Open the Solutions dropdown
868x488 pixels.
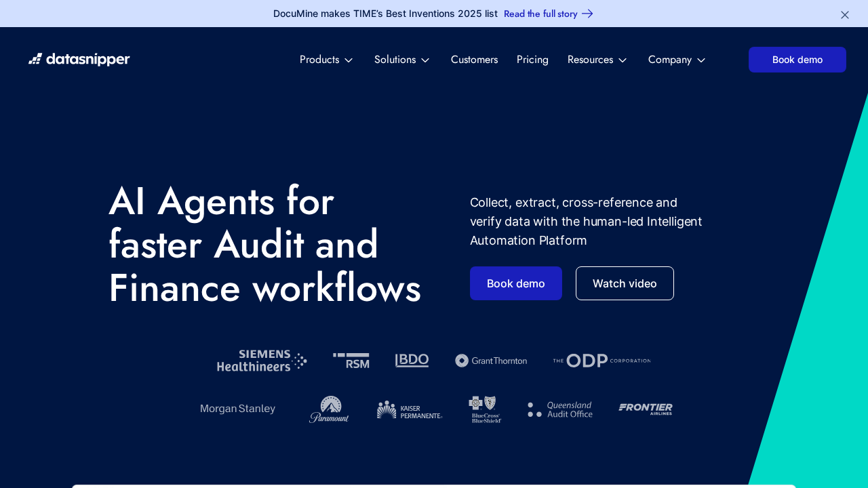(401, 60)
